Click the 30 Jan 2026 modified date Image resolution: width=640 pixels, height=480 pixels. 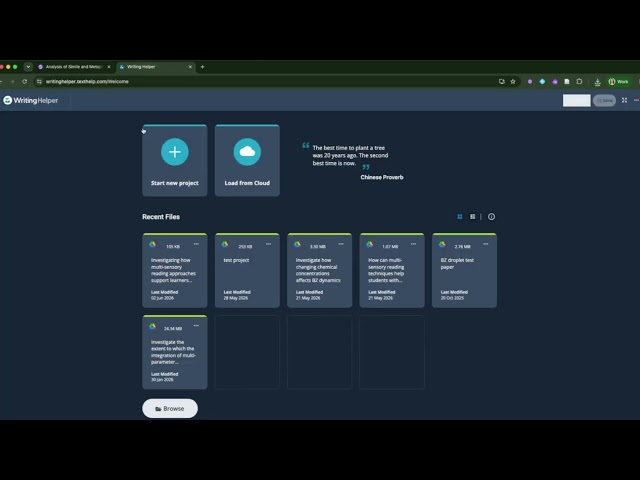pyautogui.click(x=162, y=380)
